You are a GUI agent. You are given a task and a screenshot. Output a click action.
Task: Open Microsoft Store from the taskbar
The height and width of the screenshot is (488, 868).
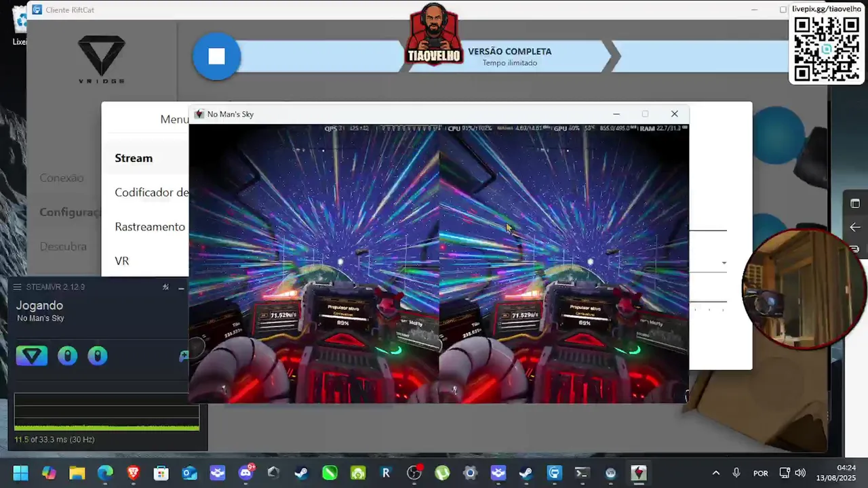coord(161,473)
